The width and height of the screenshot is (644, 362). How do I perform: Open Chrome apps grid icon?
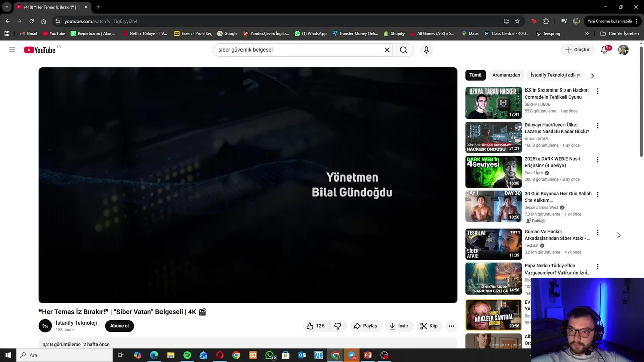pos(7,34)
